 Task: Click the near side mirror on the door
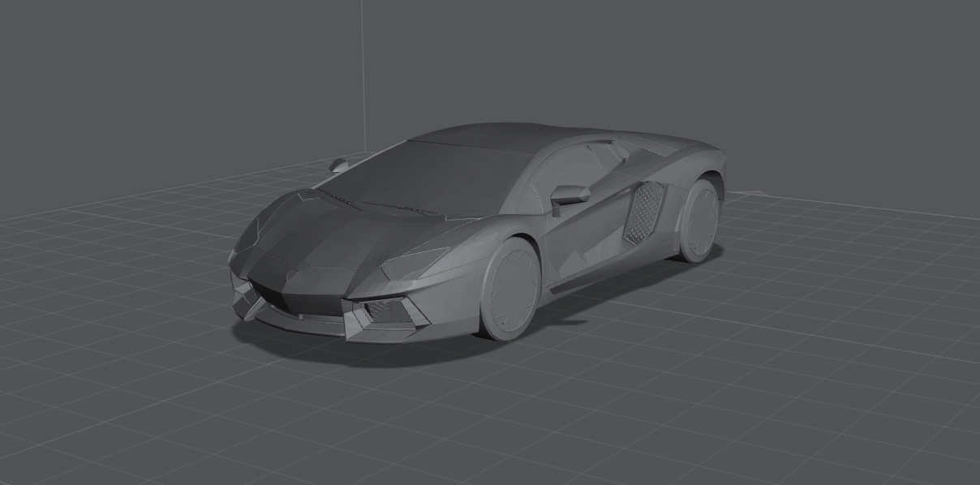pos(569,195)
